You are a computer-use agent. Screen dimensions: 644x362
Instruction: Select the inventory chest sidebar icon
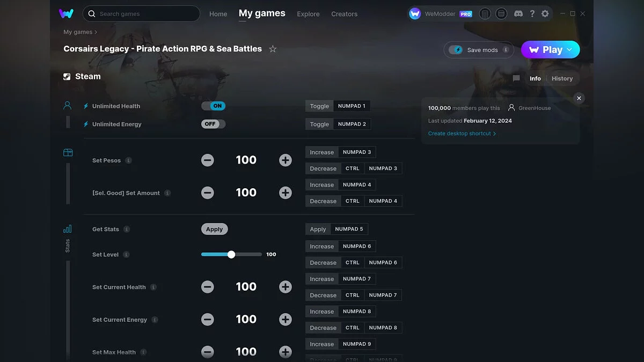pyautogui.click(x=68, y=153)
